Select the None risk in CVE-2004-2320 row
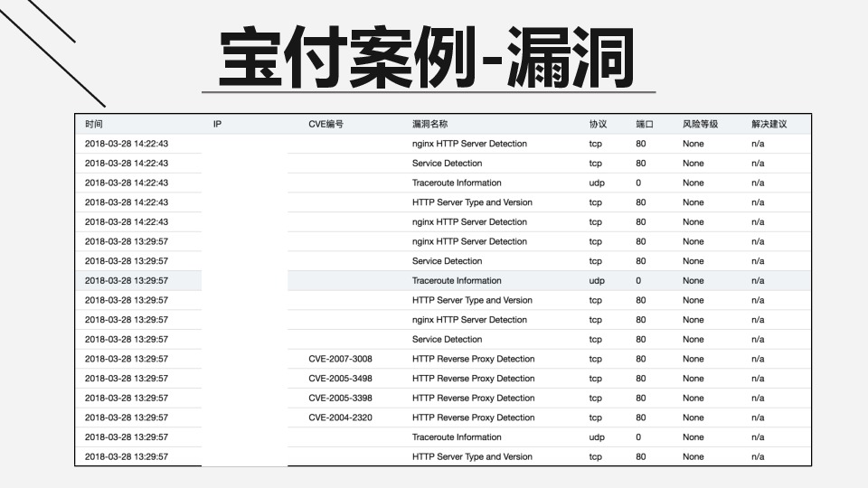The height and width of the screenshot is (488, 868). 693,418
